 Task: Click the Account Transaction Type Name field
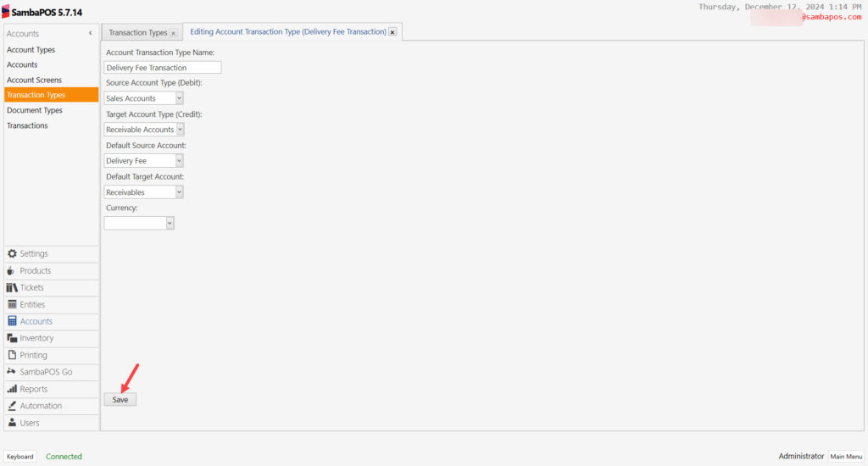pyautogui.click(x=163, y=68)
